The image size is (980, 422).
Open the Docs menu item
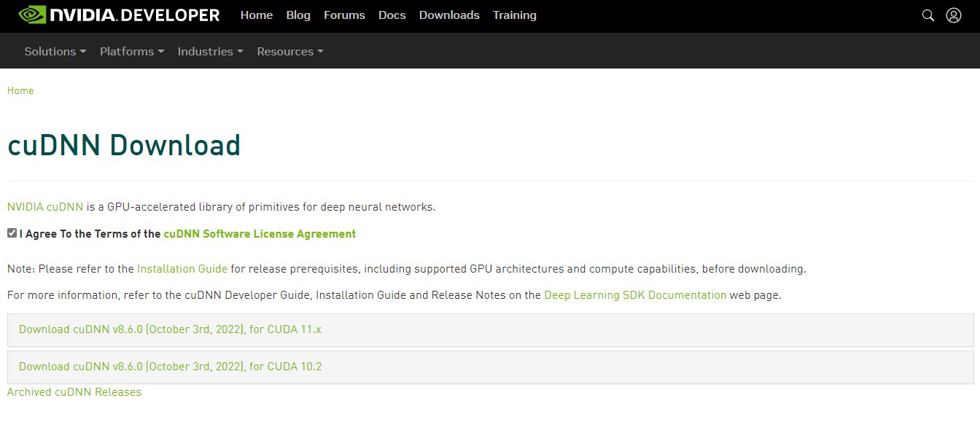pyautogui.click(x=392, y=15)
